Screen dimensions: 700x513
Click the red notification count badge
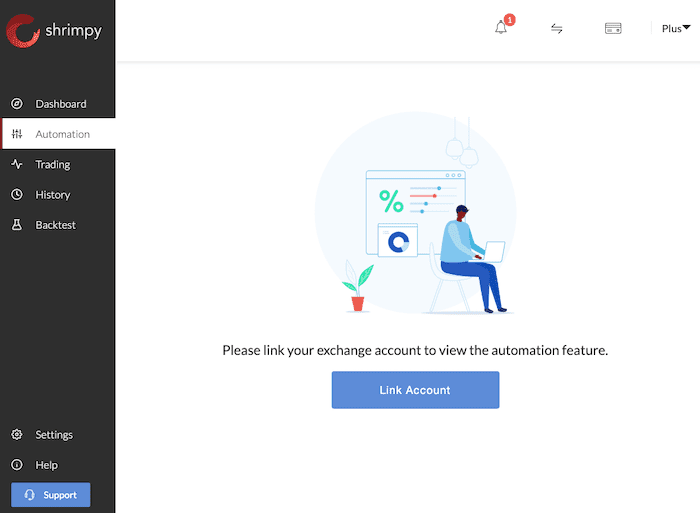pyautogui.click(x=509, y=20)
